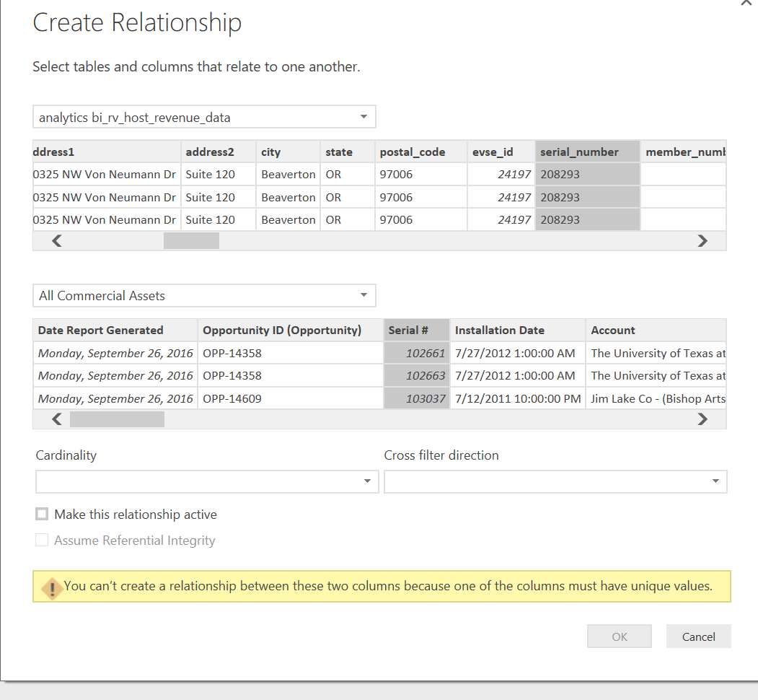Select the address2 column header

coord(218,152)
